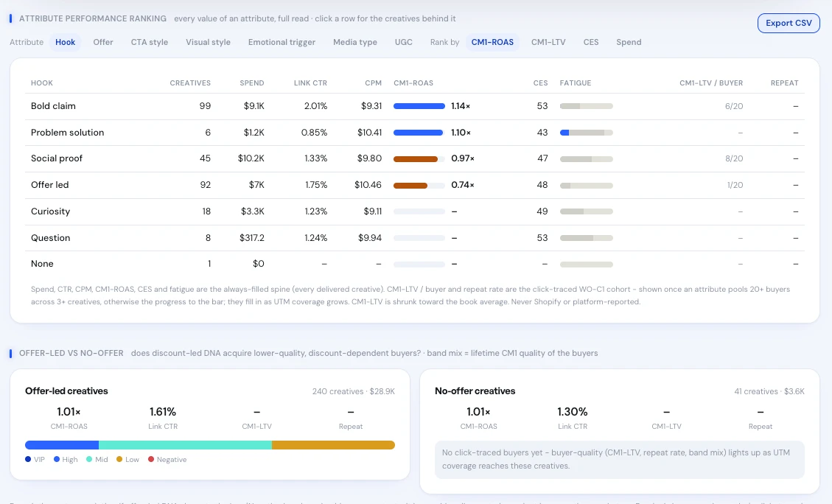Rank by Spend
Viewport: 832px width, 504px height.
point(629,42)
